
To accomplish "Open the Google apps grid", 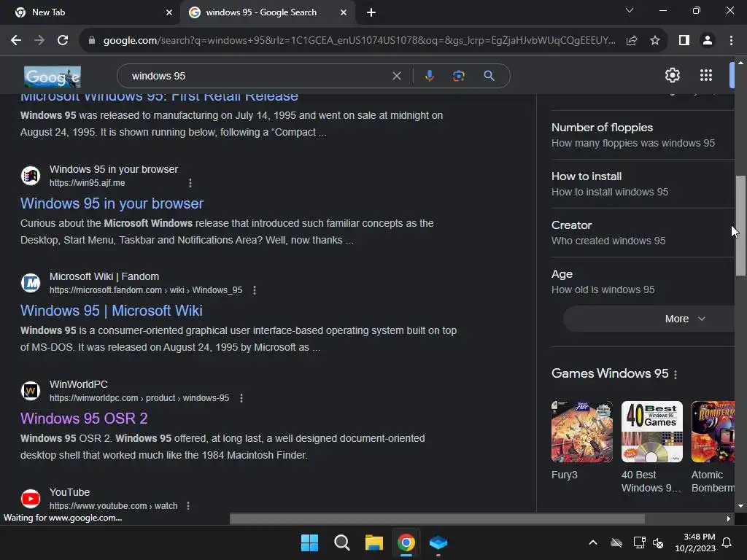I will 706,75.
